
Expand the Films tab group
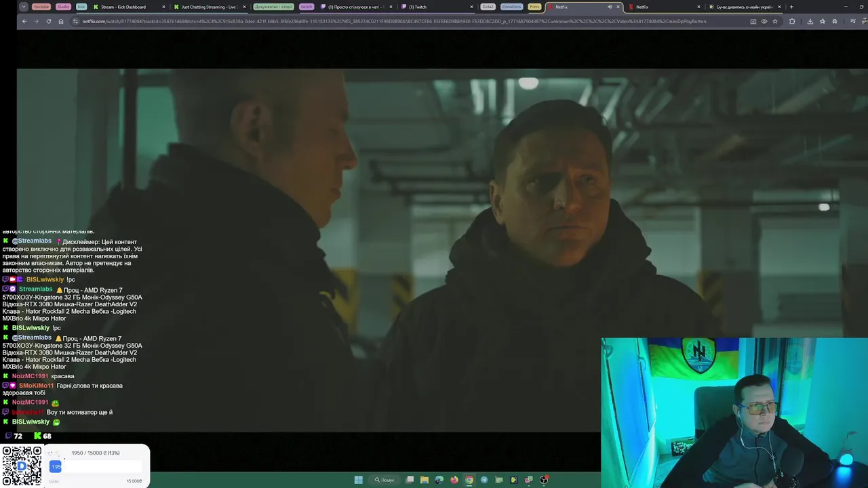pyautogui.click(x=535, y=7)
